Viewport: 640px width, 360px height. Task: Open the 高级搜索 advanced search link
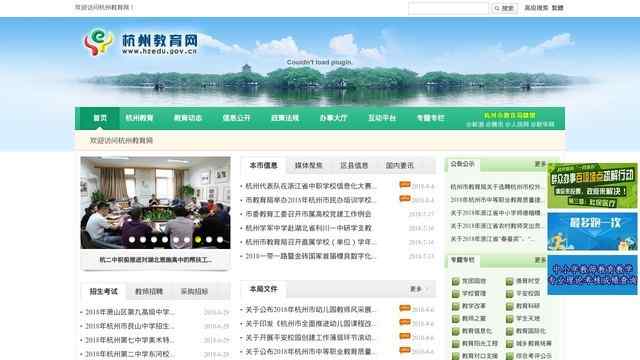coord(536,8)
